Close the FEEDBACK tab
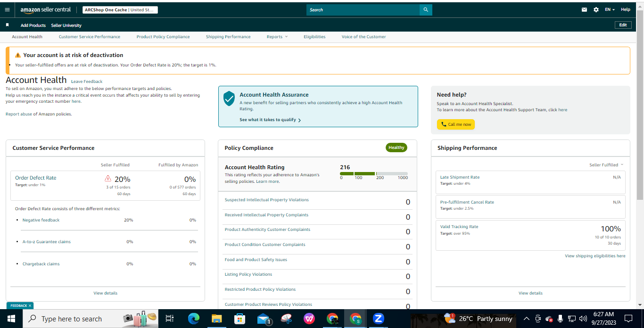The height and width of the screenshot is (328, 644). coord(30,305)
